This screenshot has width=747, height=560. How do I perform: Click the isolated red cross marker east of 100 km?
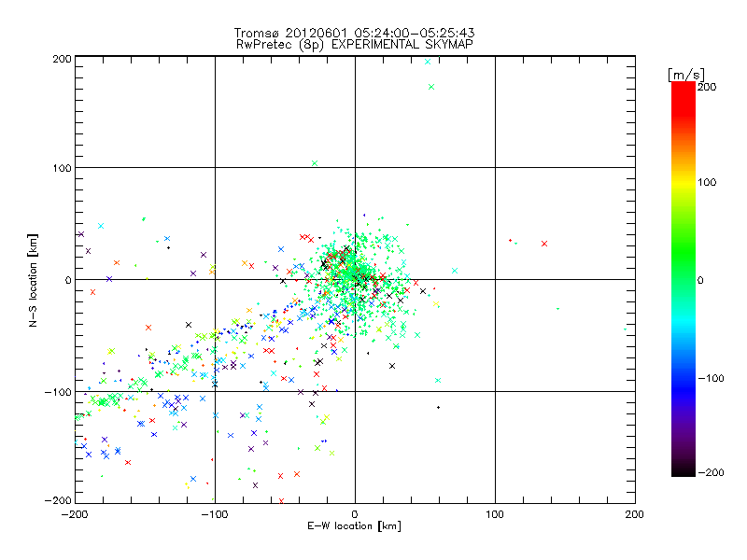544,244
